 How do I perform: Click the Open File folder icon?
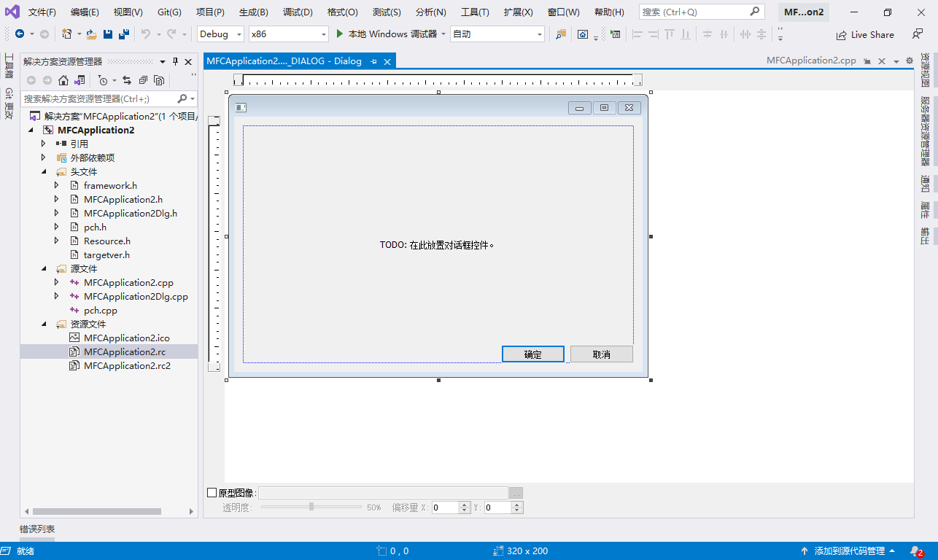91,34
